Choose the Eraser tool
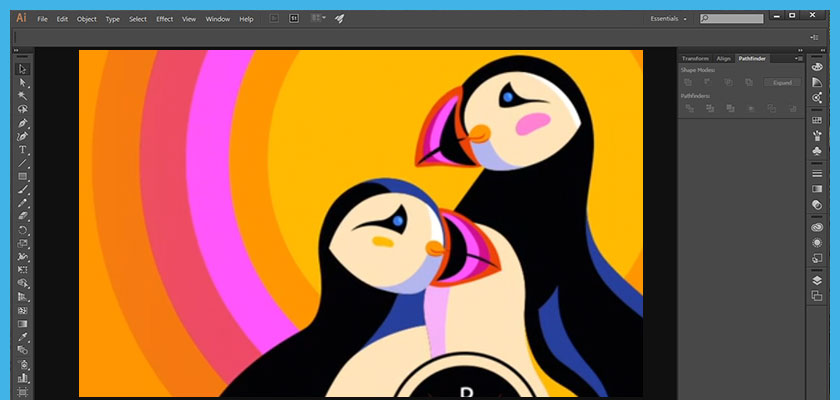Image resolution: width=840 pixels, height=400 pixels. point(22,216)
